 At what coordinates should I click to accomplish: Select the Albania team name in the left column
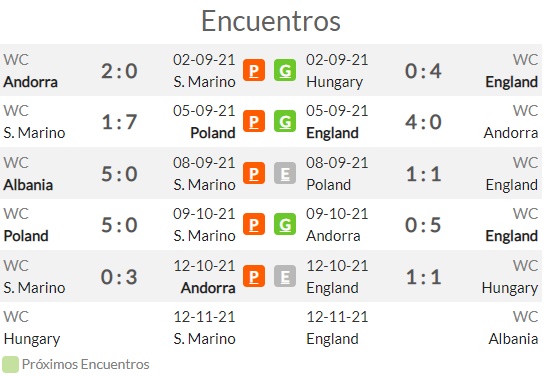[x=28, y=185]
